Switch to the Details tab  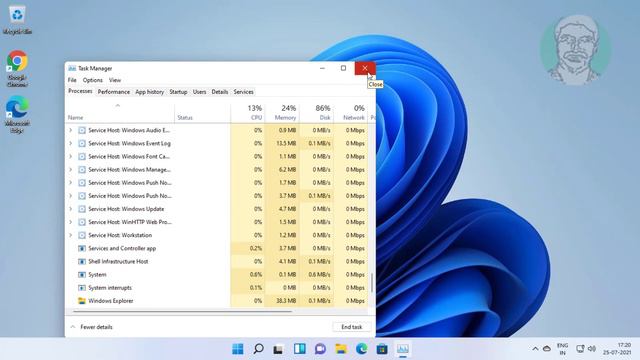[x=220, y=92]
